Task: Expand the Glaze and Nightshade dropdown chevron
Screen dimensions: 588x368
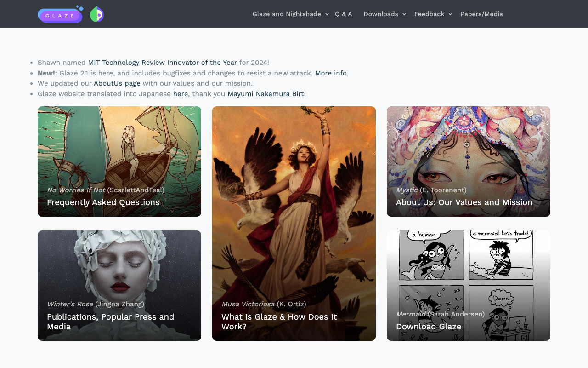Action: point(327,14)
